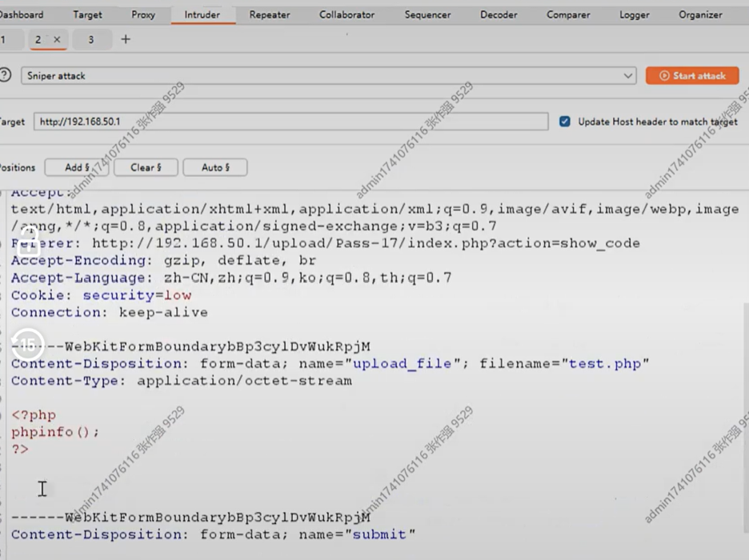Open the Sniper attack type dropdown

pos(329,75)
